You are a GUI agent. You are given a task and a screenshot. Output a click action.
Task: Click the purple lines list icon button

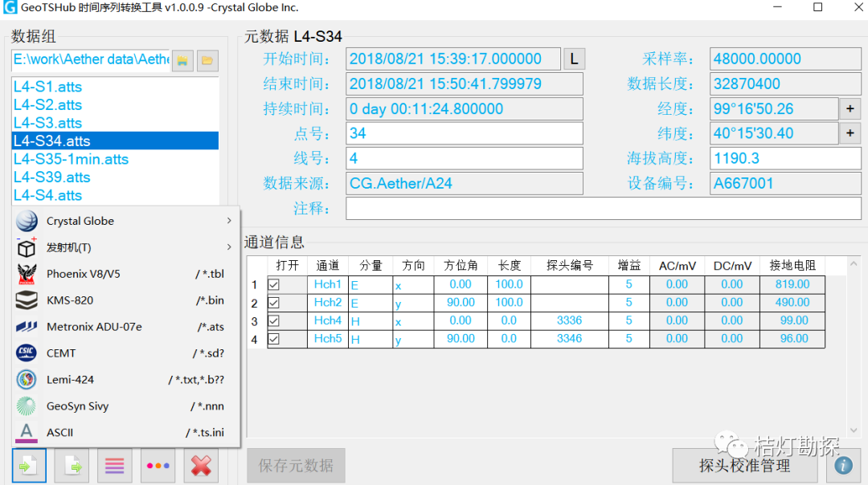tap(115, 466)
